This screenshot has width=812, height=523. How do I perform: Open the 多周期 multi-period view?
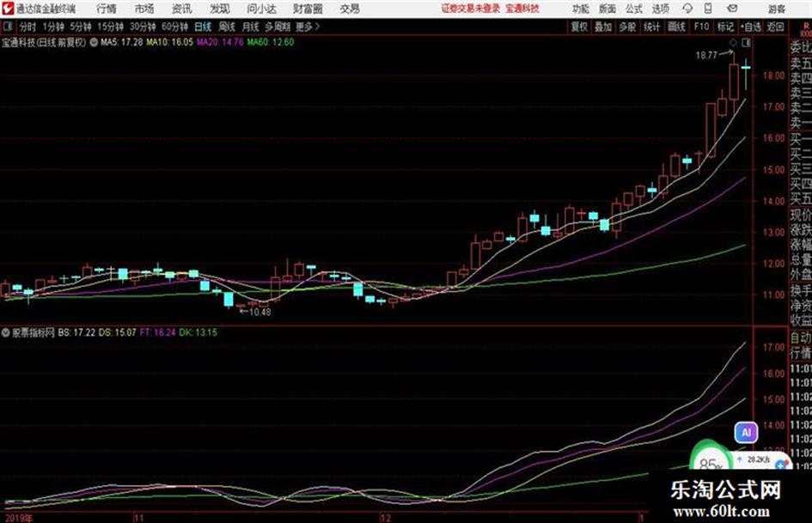pos(278,27)
